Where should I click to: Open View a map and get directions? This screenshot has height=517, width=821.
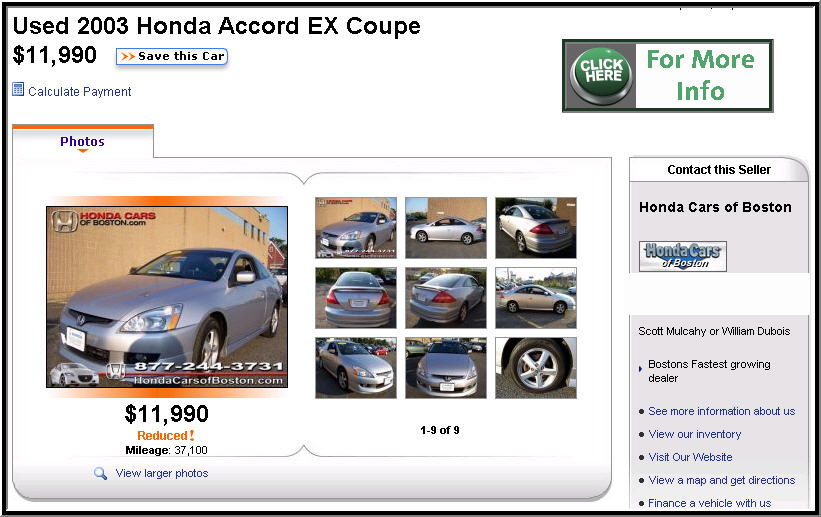722,480
